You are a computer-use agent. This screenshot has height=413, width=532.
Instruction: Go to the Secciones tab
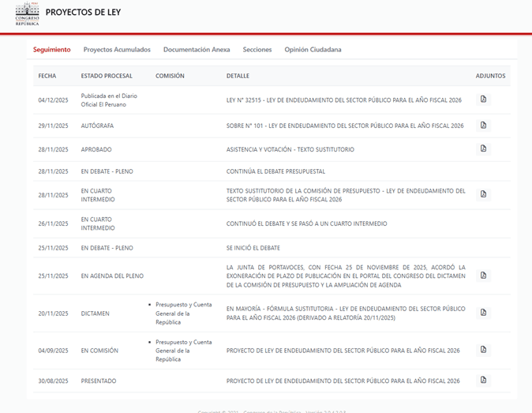click(x=257, y=50)
